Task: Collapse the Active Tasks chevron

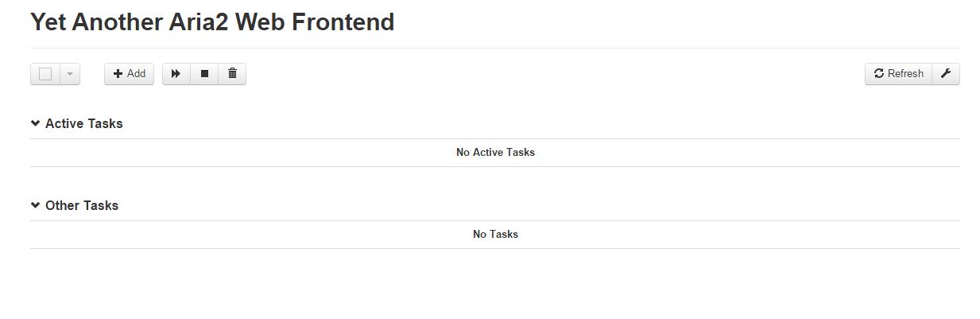Action: 36,123
